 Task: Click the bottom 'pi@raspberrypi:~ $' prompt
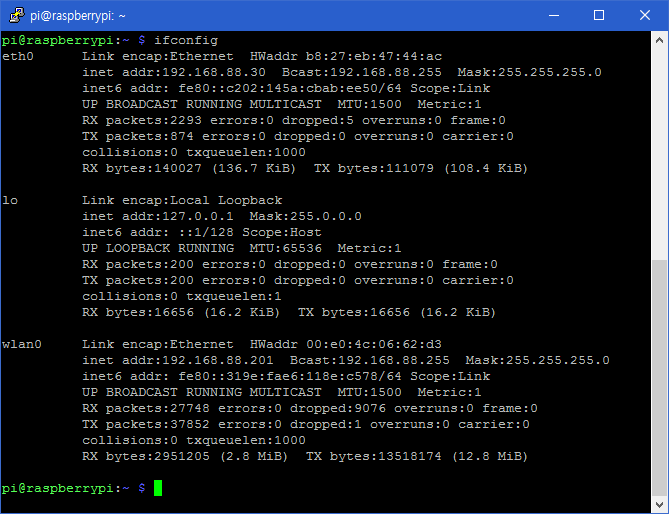pyautogui.click(x=73, y=488)
